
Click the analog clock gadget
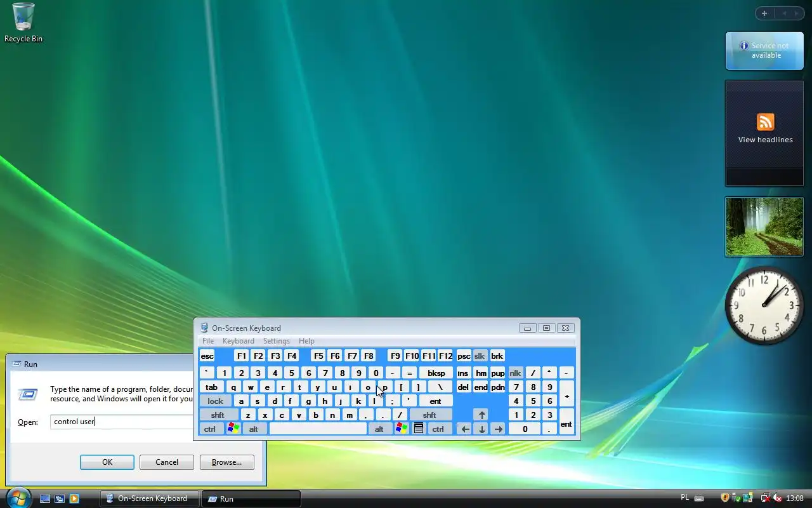coord(764,305)
